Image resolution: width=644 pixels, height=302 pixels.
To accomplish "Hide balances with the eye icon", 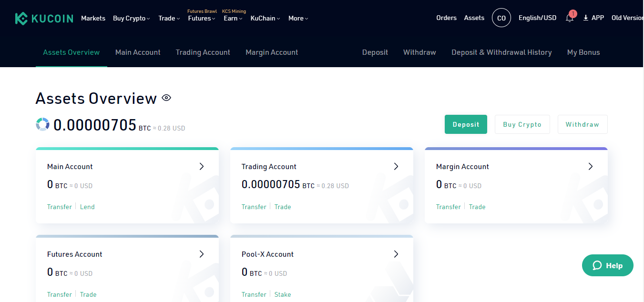I will click(x=166, y=98).
